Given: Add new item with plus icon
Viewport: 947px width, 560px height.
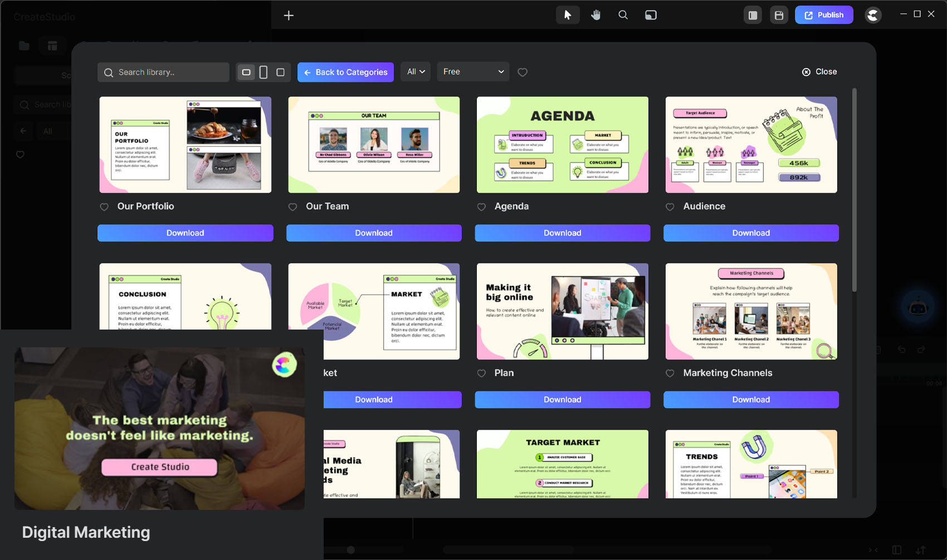Looking at the screenshot, I should (x=289, y=15).
